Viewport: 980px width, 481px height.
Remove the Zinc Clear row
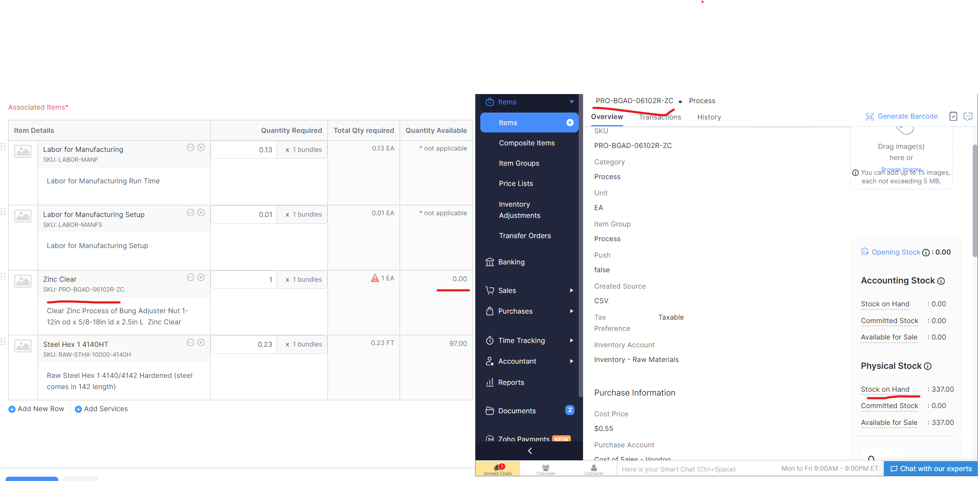click(201, 277)
